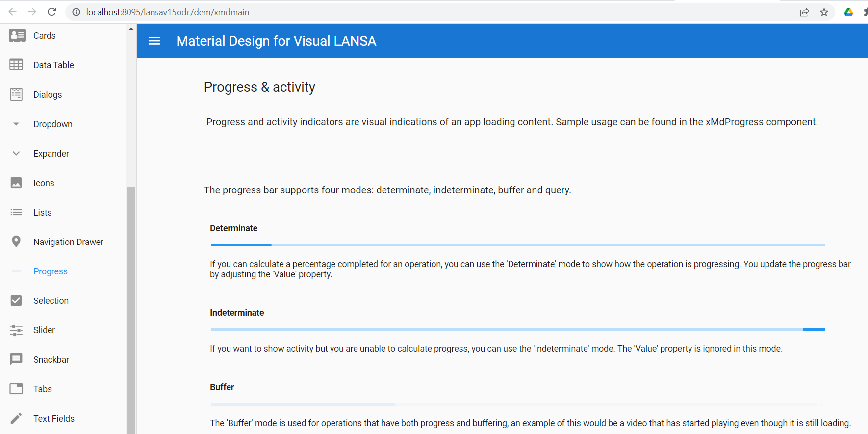Expand the Dropdown arrow in sidebar
This screenshot has width=868, height=434.
click(x=16, y=124)
